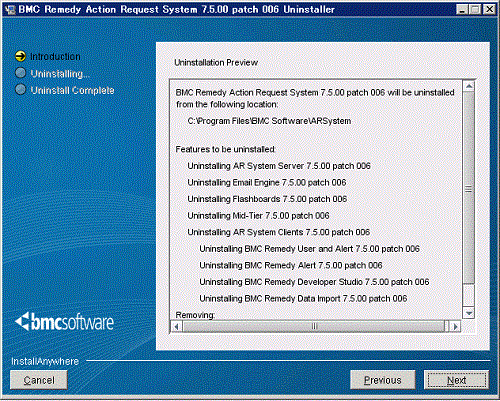This screenshot has height=401, width=500.
Task: Click 'Uninstalling Flashboards' line
Action: click(267, 199)
